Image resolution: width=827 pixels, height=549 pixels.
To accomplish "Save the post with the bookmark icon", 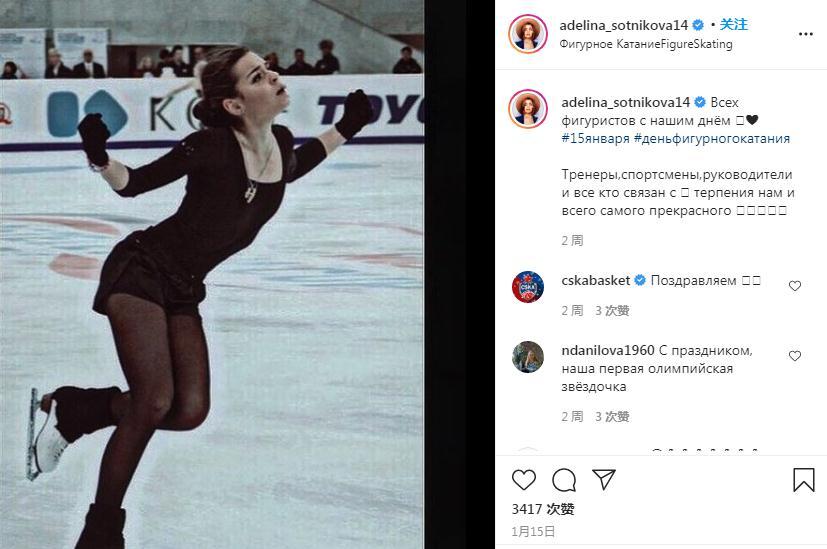I will pyautogui.click(x=804, y=480).
